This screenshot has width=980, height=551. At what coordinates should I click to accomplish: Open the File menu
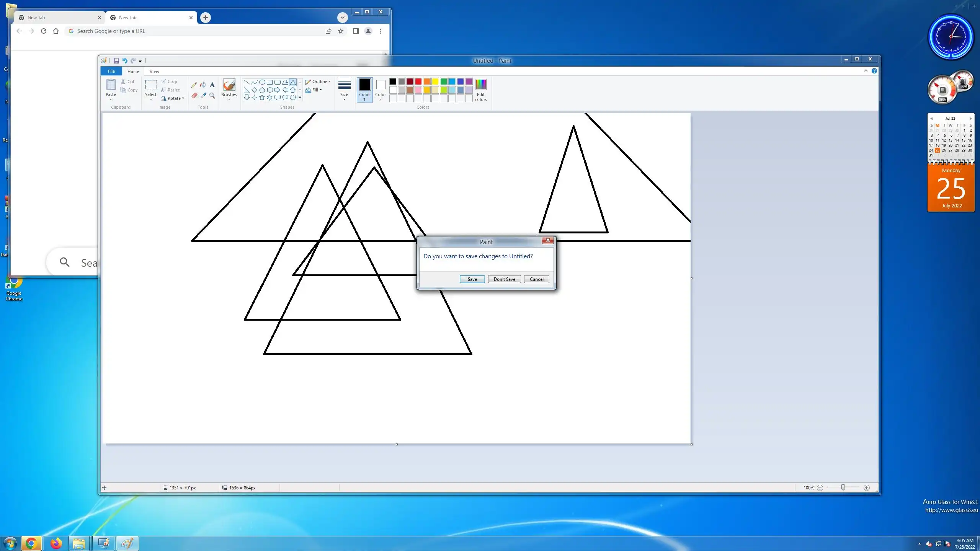point(111,71)
